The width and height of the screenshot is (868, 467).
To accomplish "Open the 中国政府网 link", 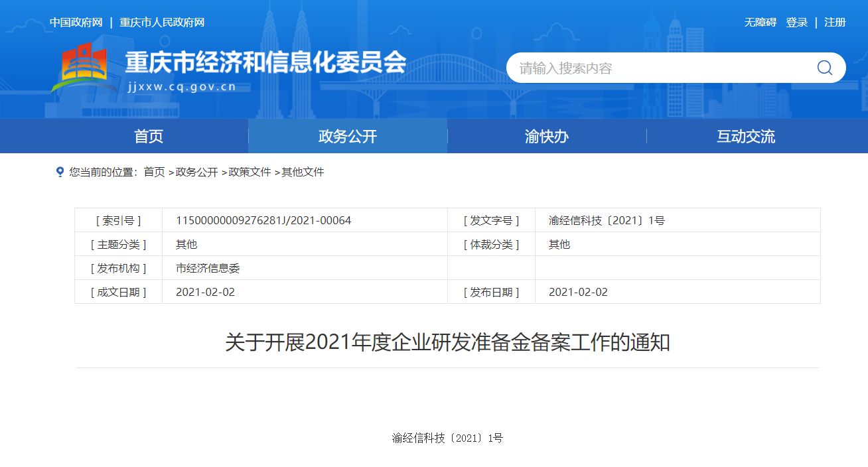I will pyautogui.click(x=76, y=23).
